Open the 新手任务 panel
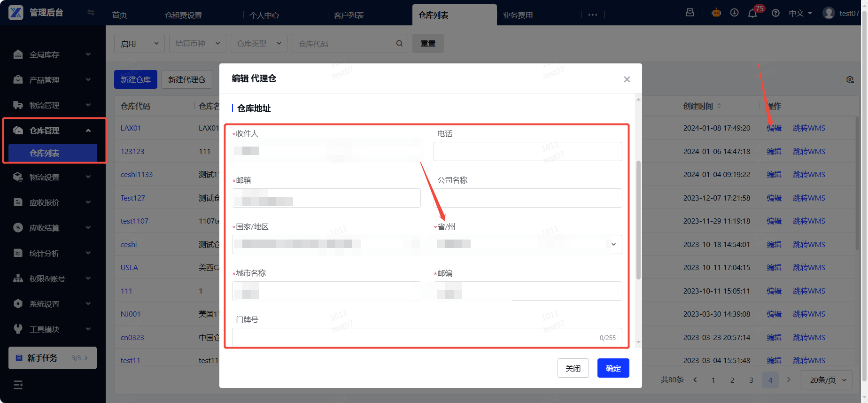This screenshot has height=403, width=868. click(x=53, y=358)
